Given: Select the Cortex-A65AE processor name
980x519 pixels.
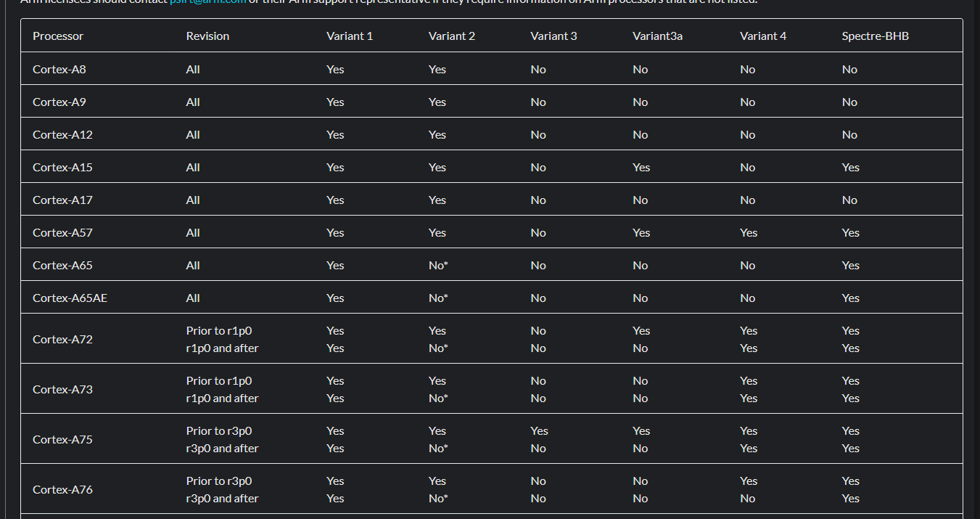Looking at the screenshot, I should coord(70,298).
